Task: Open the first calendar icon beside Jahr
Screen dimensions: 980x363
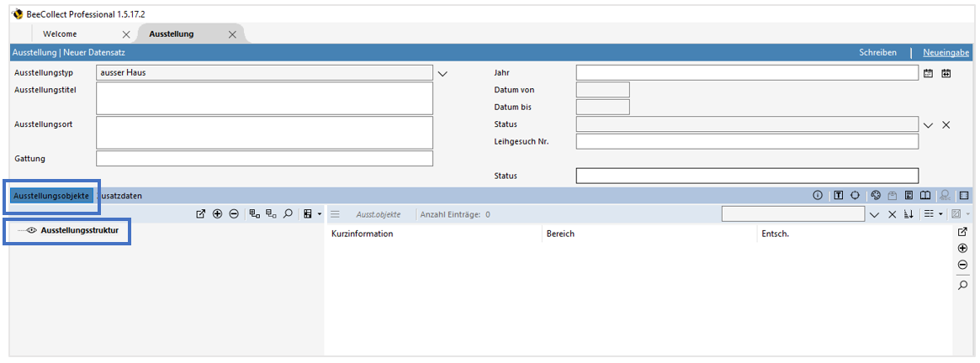Action: [929, 73]
